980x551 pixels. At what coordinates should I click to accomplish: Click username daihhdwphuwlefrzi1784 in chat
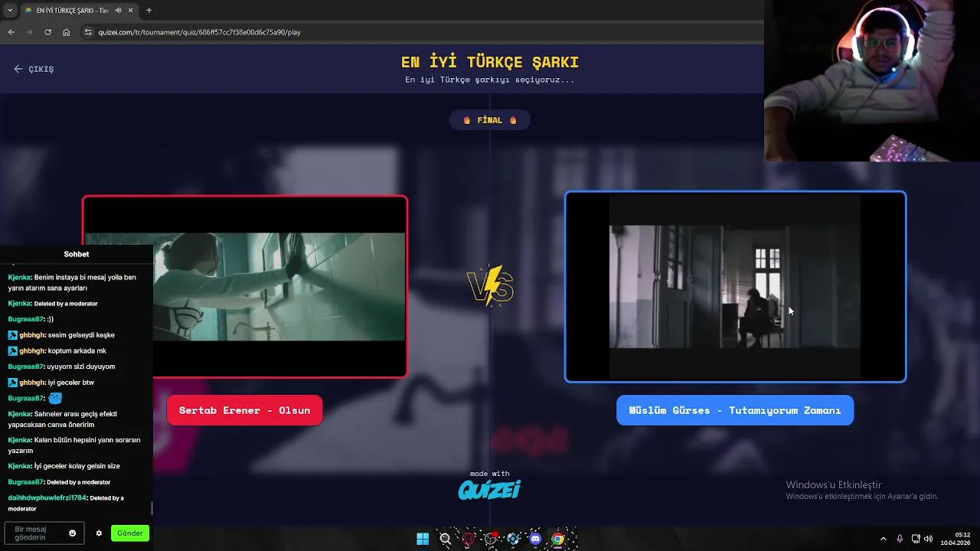pos(47,497)
